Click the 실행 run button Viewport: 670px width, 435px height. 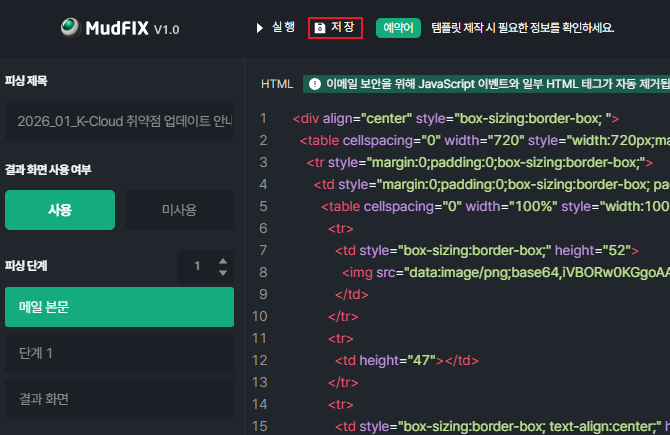tap(276, 28)
